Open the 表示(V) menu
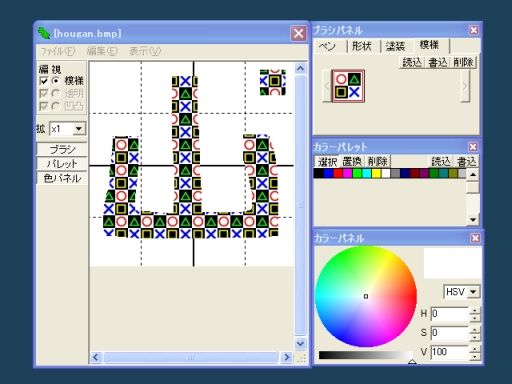This screenshot has height=384, width=512. pos(145,51)
